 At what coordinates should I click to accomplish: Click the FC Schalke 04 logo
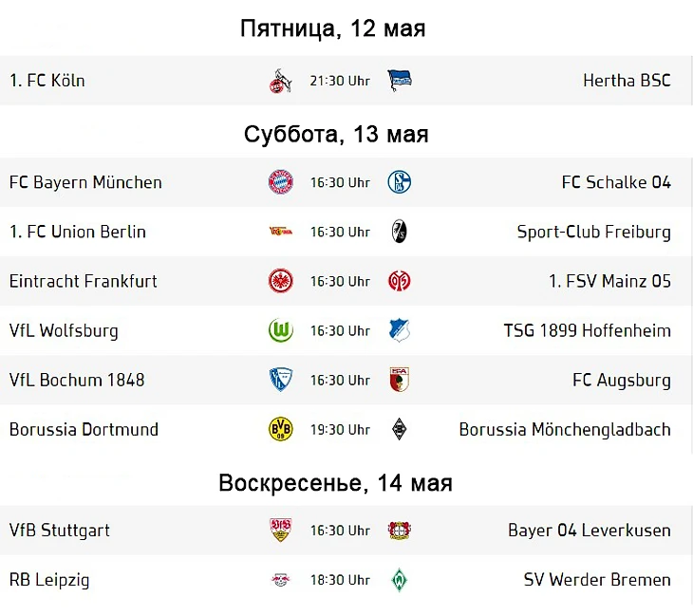(x=400, y=182)
